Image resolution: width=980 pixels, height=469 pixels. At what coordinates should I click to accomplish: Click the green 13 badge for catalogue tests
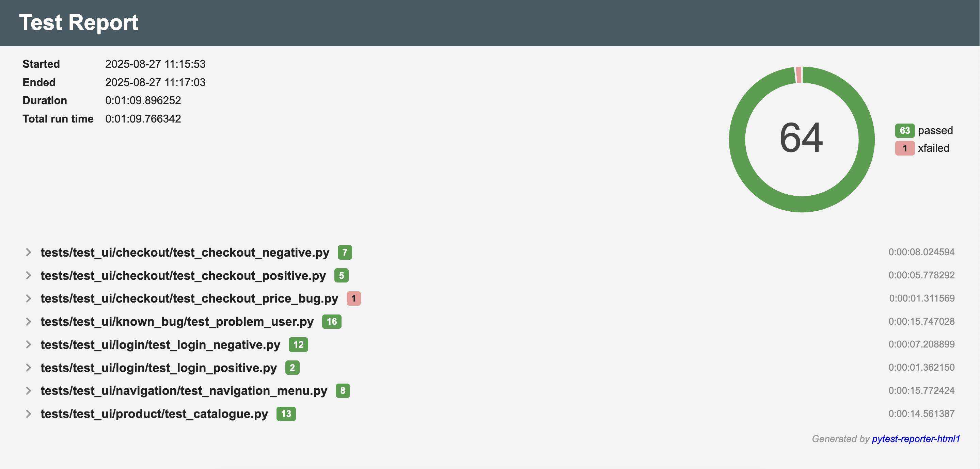pyautogui.click(x=286, y=414)
